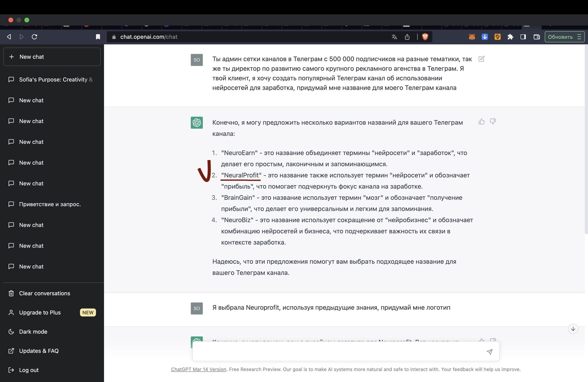Click the bookmark icon in browser toolbar
The image size is (588, 382).
point(97,36)
